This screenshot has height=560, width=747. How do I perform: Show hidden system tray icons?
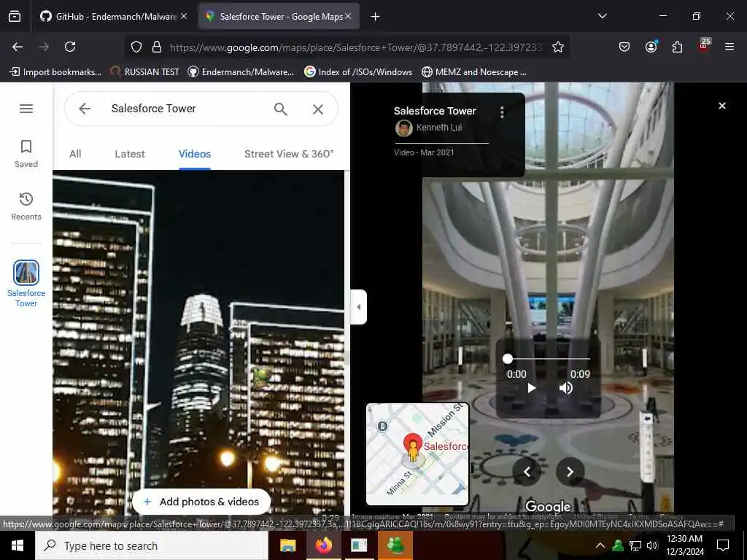[600, 545]
